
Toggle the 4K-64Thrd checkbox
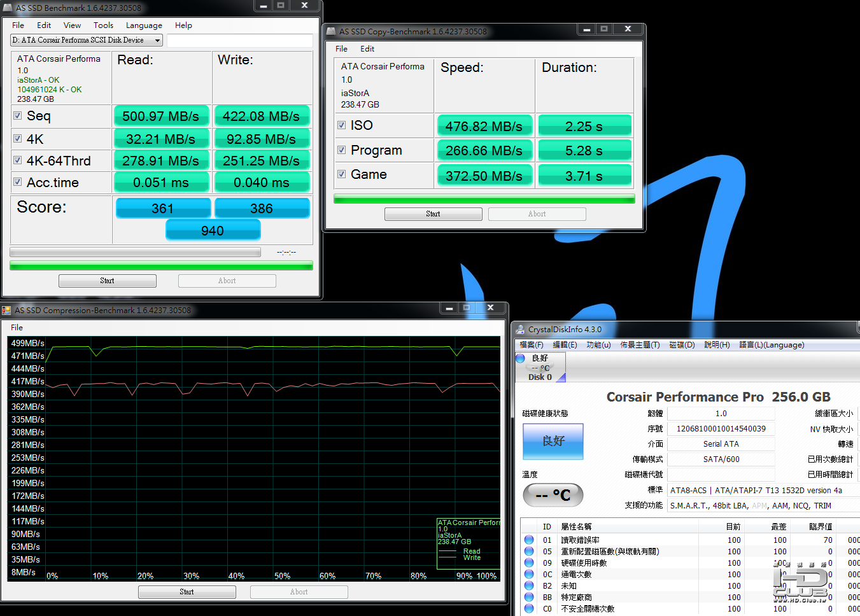coord(18,160)
